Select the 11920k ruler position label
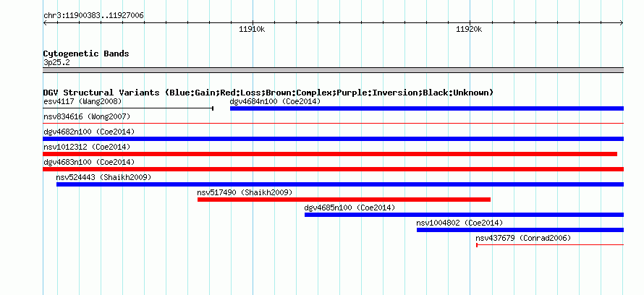This screenshot has height=295, width=644. [x=469, y=29]
